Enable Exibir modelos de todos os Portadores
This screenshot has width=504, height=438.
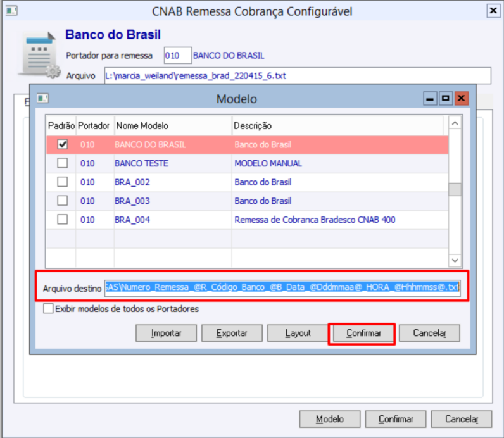click(48, 308)
